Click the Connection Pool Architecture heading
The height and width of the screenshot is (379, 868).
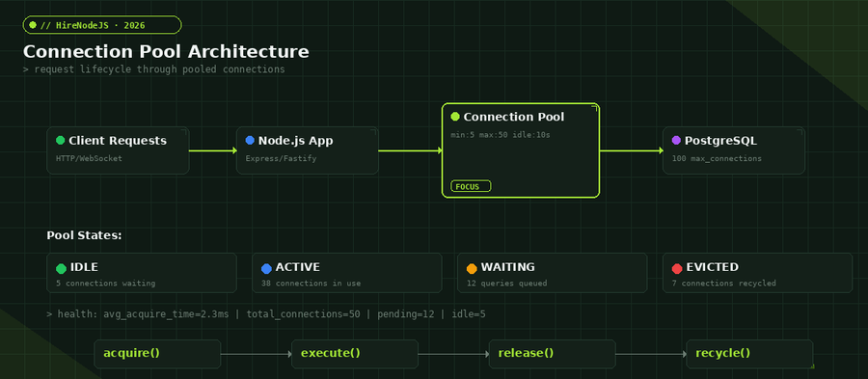tap(166, 51)
